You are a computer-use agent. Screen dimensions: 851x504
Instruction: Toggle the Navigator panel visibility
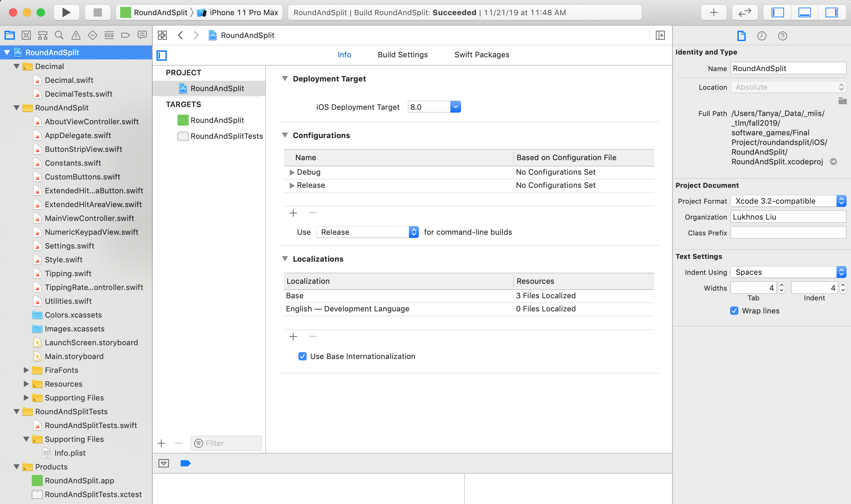pos(778,13)
